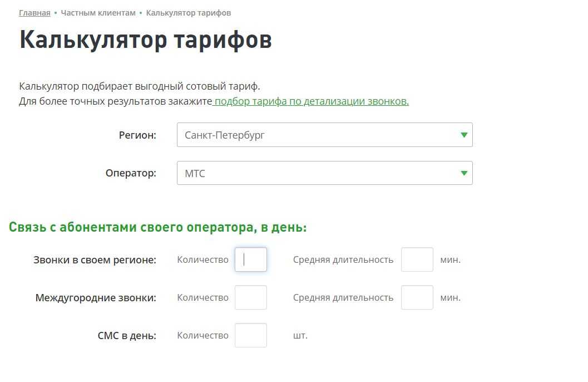Open the Регион combo box showing Санкт-Петербург
Viewport: 588px width, 382px height.
pos(317,135)
